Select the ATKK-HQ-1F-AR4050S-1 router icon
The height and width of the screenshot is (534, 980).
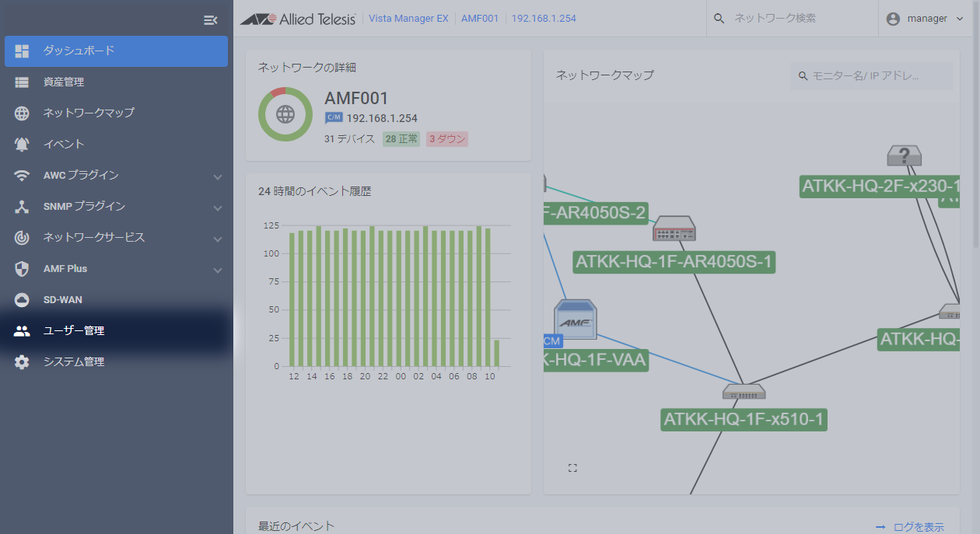(x=674, y=229)
